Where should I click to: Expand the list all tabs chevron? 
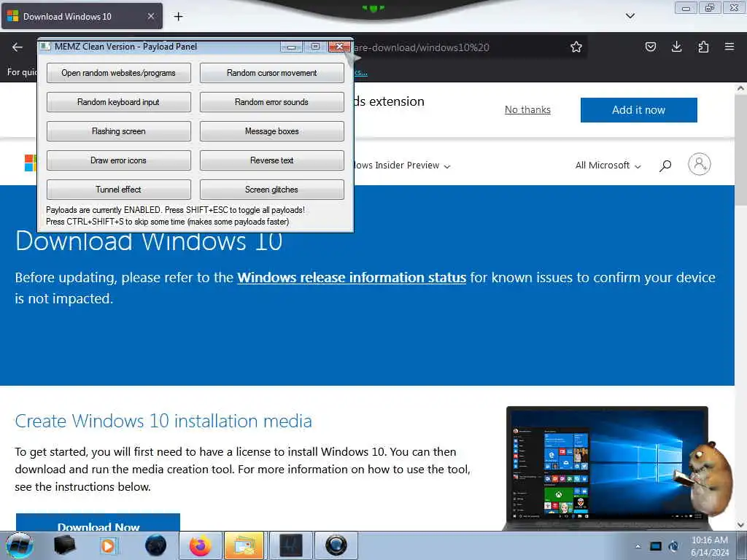(x=630, y=16)
